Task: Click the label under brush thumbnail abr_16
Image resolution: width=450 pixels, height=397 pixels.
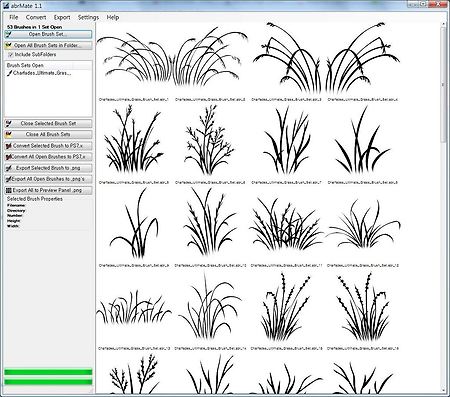Action: coord(363,348)
